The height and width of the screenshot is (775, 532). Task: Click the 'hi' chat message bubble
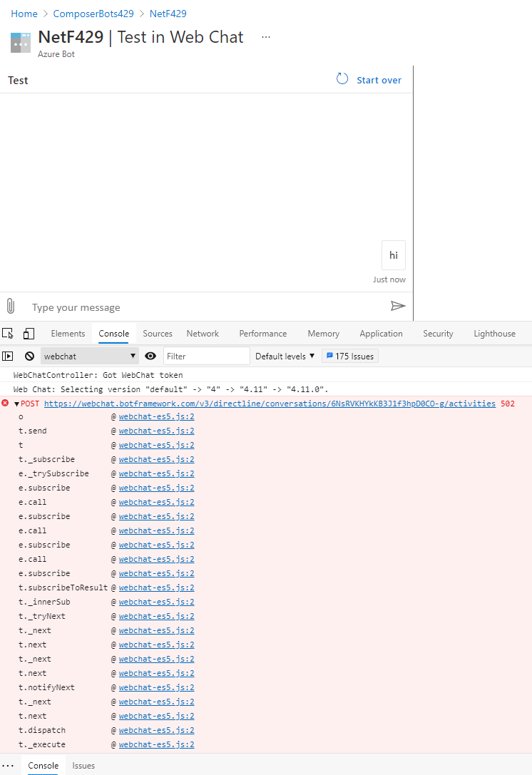click(394, 255)
